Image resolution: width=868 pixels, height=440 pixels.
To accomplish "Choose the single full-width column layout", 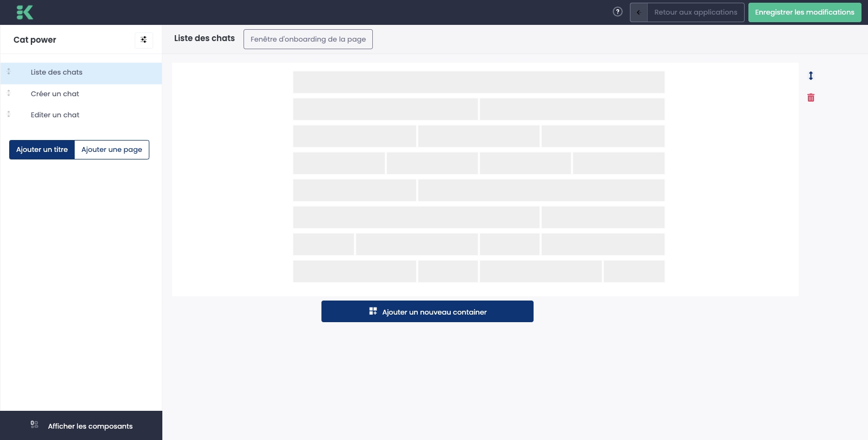I will point(478,82).
